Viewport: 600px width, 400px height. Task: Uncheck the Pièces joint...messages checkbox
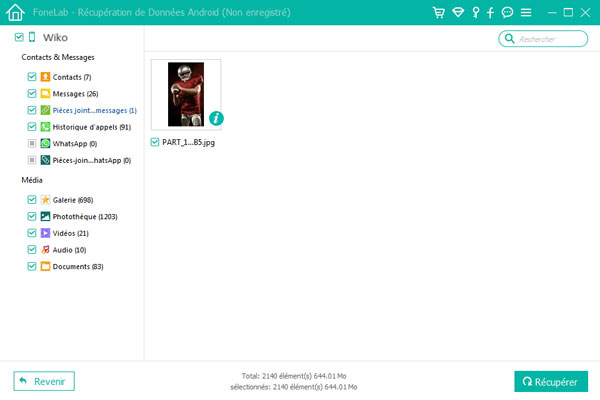tap(32, 110)
